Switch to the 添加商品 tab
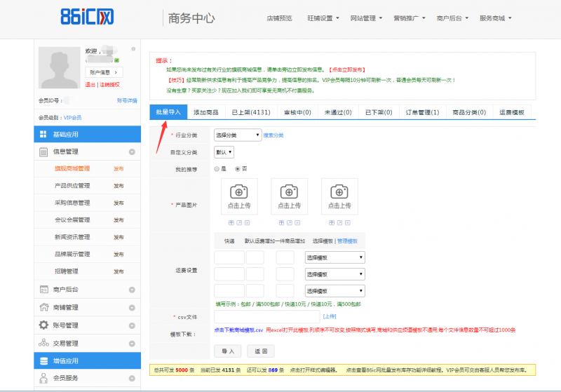This screenshot has width=561, height=392. pos(206,112)
